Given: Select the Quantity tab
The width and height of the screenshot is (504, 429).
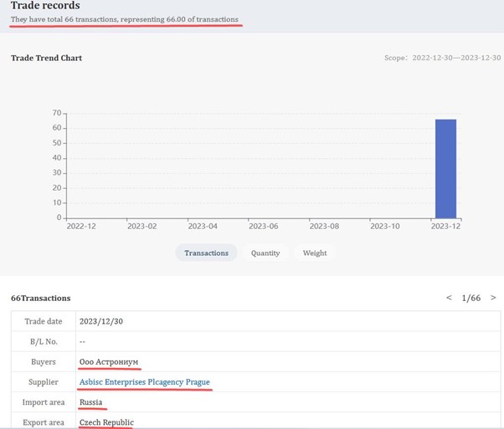Looking at the screenshot, I should coord(265,253).
